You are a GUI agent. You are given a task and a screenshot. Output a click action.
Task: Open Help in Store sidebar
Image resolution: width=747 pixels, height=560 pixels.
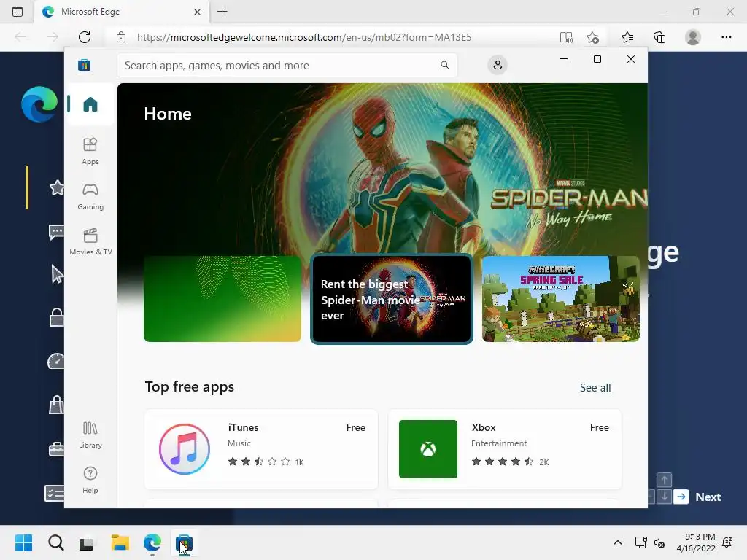tap(90, 480)
